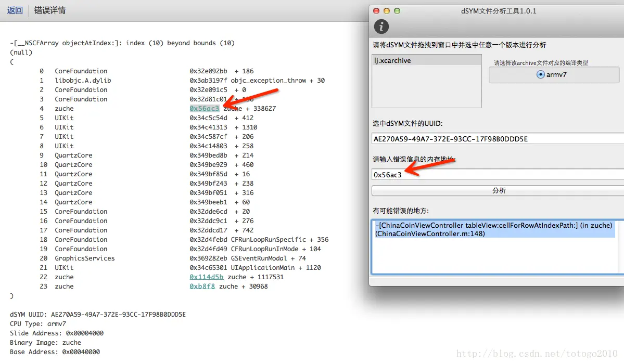
Task: Click the Base Address: 0x00040000 line
Action: 55,352
